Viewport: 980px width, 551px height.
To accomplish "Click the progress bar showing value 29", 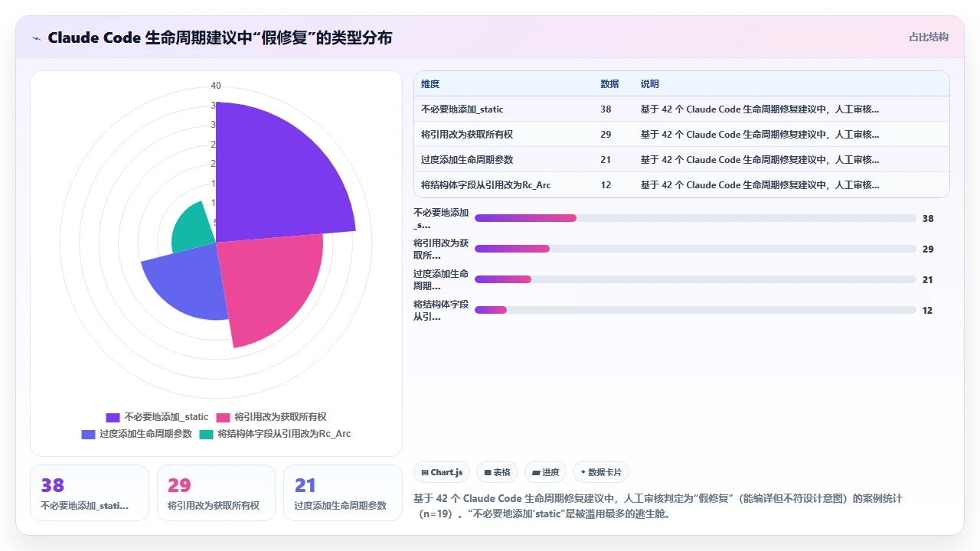I will 695,249.
